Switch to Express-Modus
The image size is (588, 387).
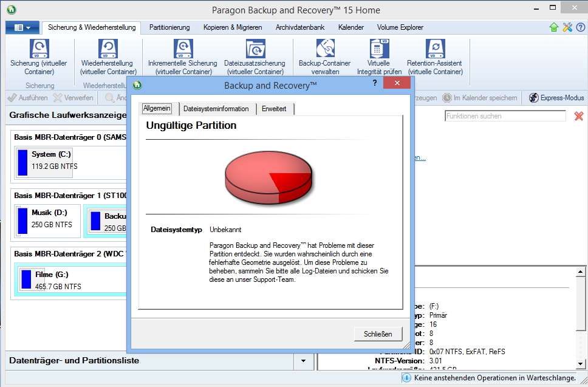click(556, 98)
